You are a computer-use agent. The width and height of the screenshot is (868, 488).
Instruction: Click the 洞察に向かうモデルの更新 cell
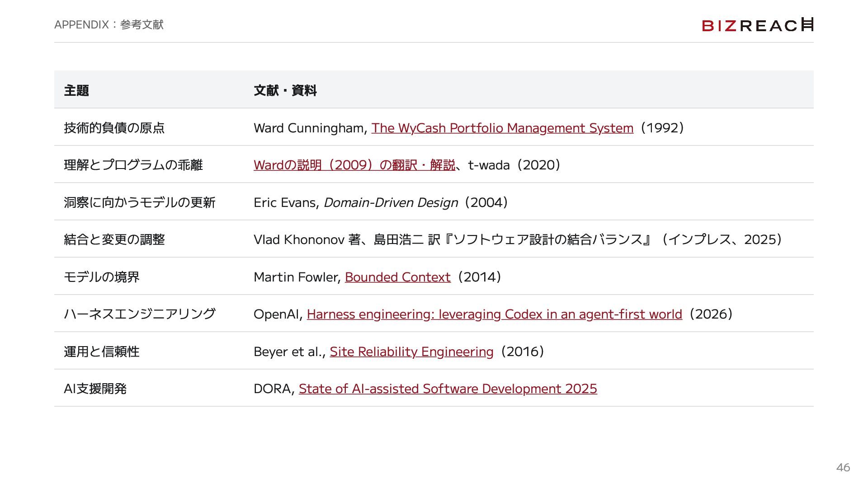(139, 202)
